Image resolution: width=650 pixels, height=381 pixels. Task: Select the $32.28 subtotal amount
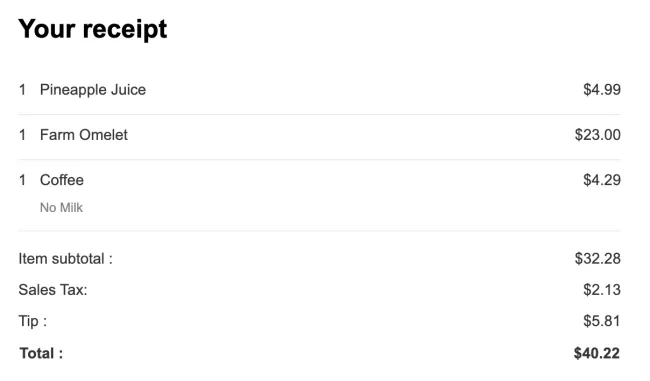tap(597, 259)
